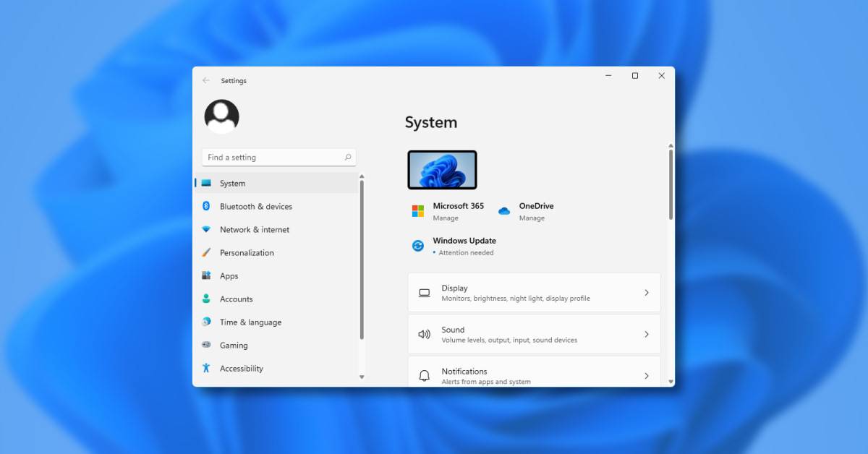Screen dimensions: 868x454
Task: Open the Accounts settings category
Action: pos(236,299)
